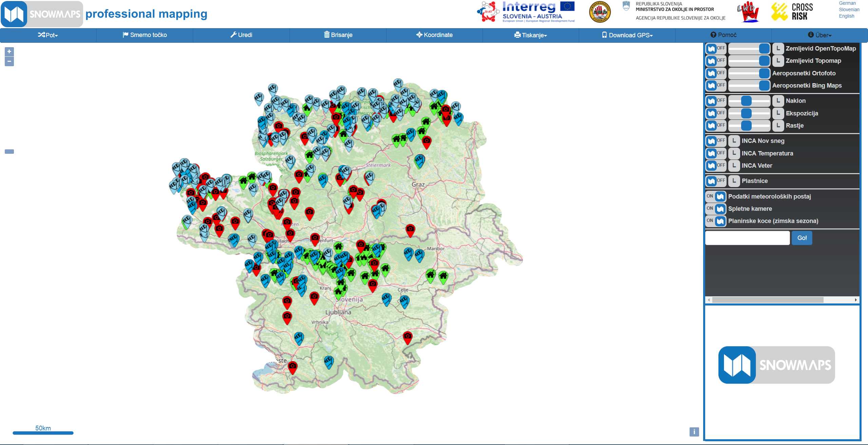Switch language to English
This screenshot has height=445, width=868.
pyautogui.click(x=846, y=16)
